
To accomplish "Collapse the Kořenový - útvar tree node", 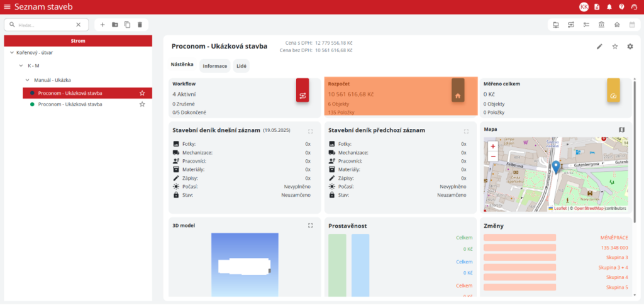I will 12,53.
